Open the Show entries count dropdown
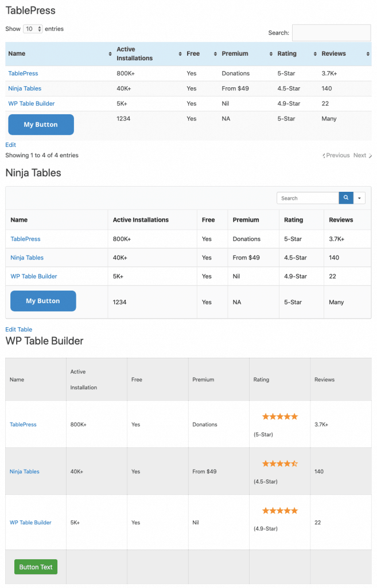 click(x=33, y=29)
